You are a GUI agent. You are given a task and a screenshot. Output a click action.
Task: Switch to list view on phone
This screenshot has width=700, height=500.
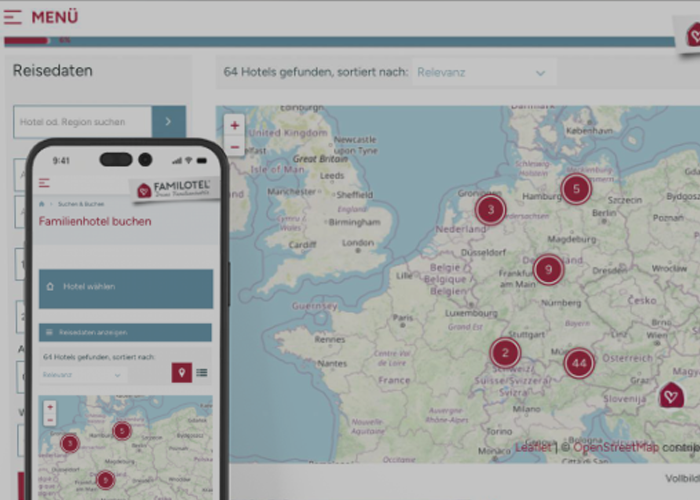click(x=202, y=373)
